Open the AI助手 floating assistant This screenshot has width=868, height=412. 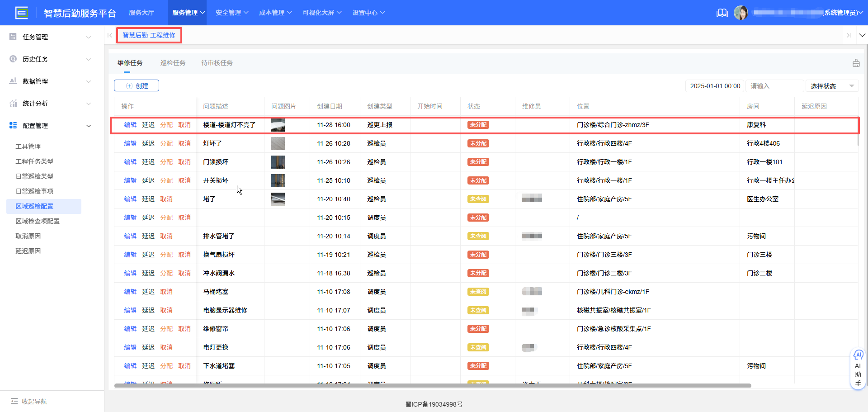(x=858, y=369)
